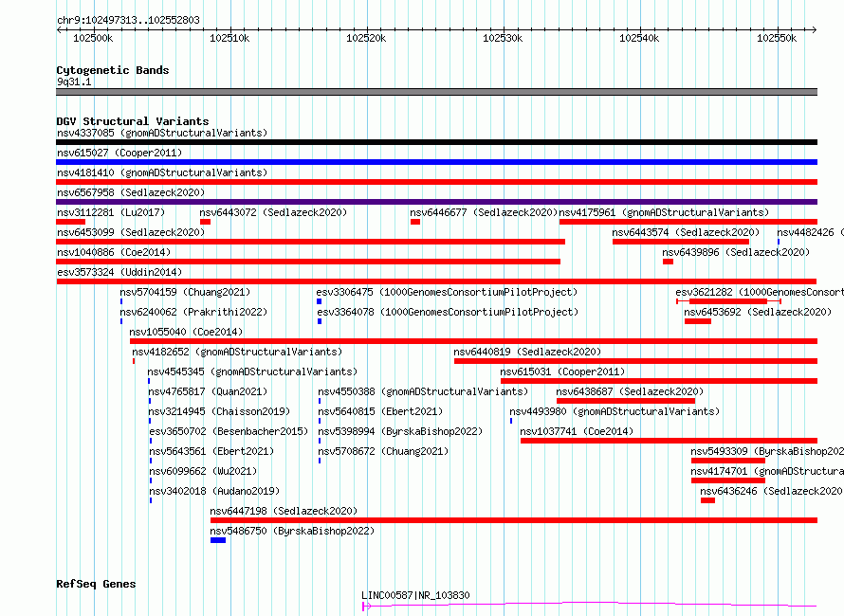Click the 9q31.1 cytogenetic band bar
This screenshot has height=616, width=844.
[436, 92]
